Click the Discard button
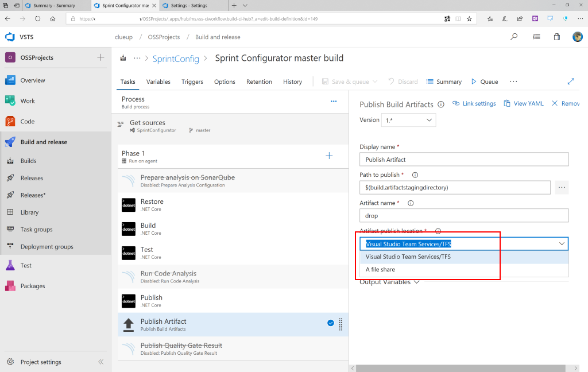588x372 pixels. coord(403,82)
